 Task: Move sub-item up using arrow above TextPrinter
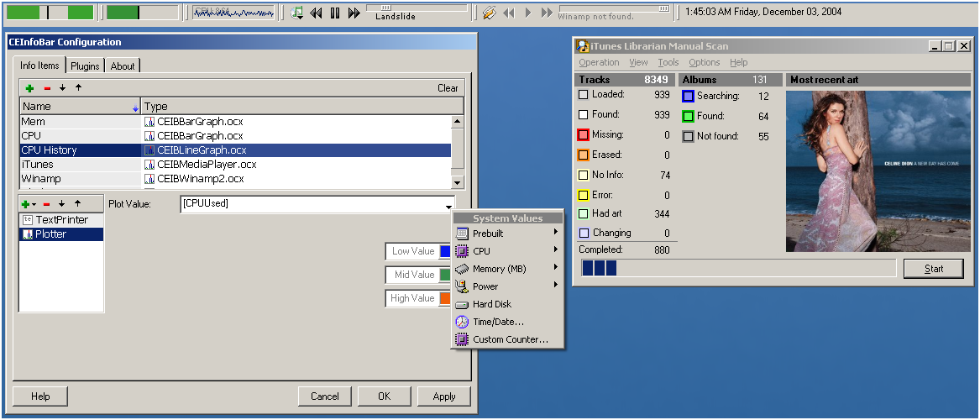[x=77, y=204]
